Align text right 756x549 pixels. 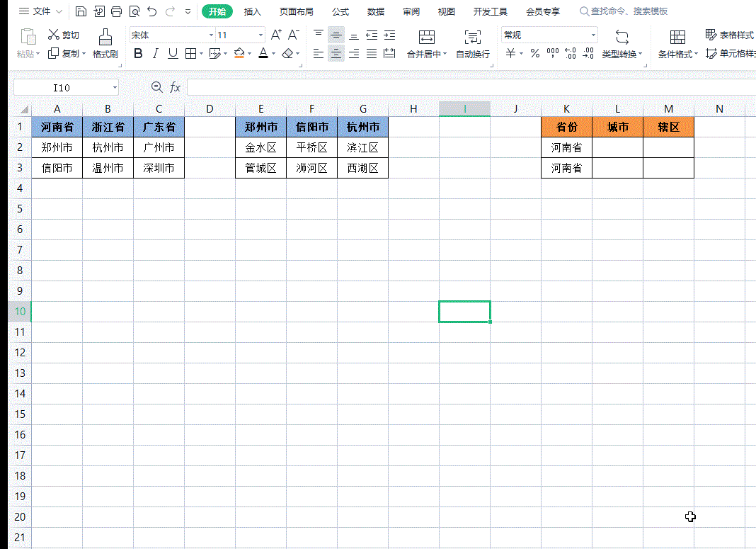click(354, 54)
